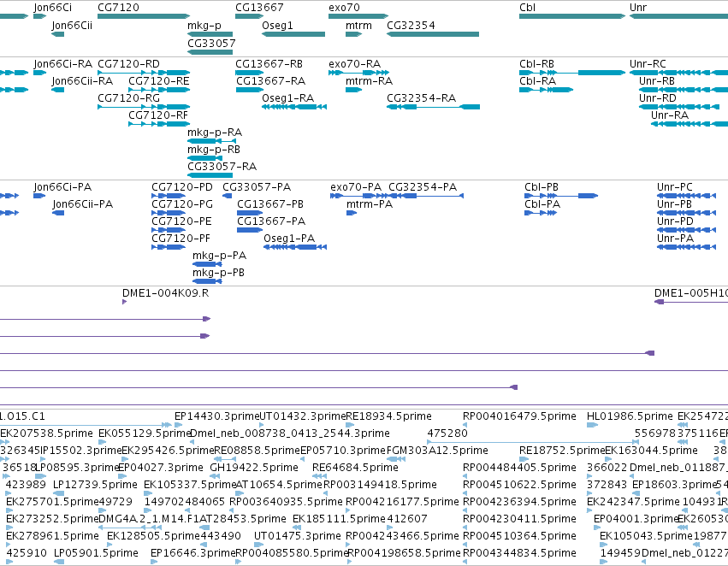The width and height of the screenshot is (728, 566).
Task: Select the Oseg1 gene feature
Action: 293,34
